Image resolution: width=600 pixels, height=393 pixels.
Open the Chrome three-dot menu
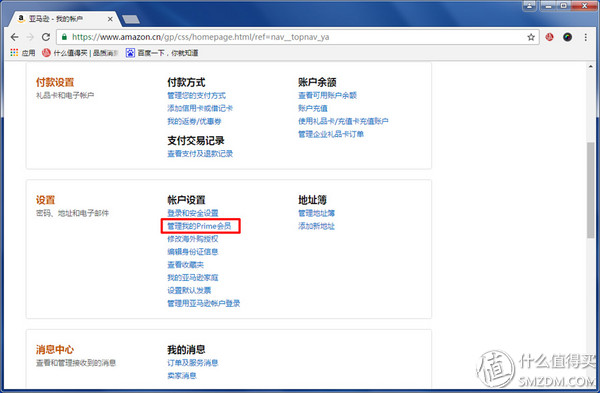coord(585,37)
